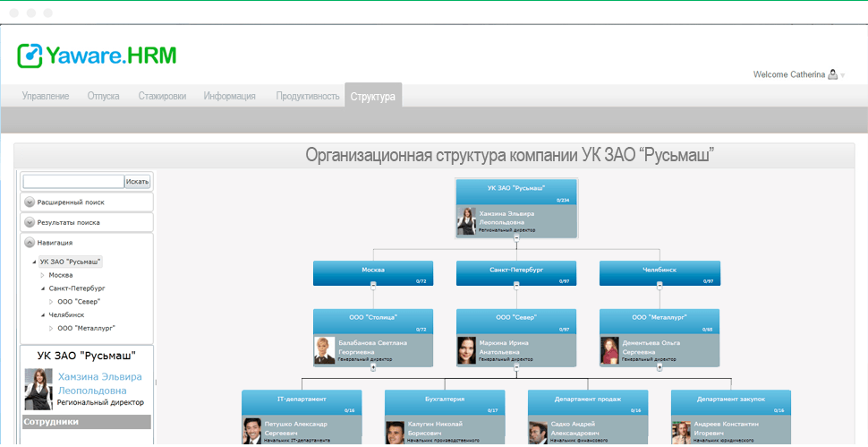Select Санкт-Петербург in the navigation tree
The image size is (868, 447).
tap(76, 288)
